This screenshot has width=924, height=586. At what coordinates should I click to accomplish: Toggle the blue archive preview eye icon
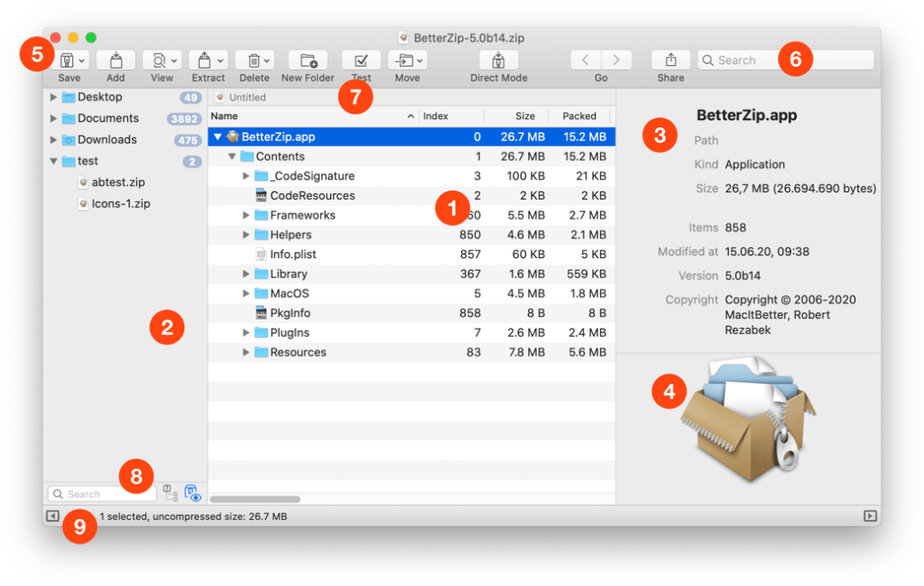(192, 492)
